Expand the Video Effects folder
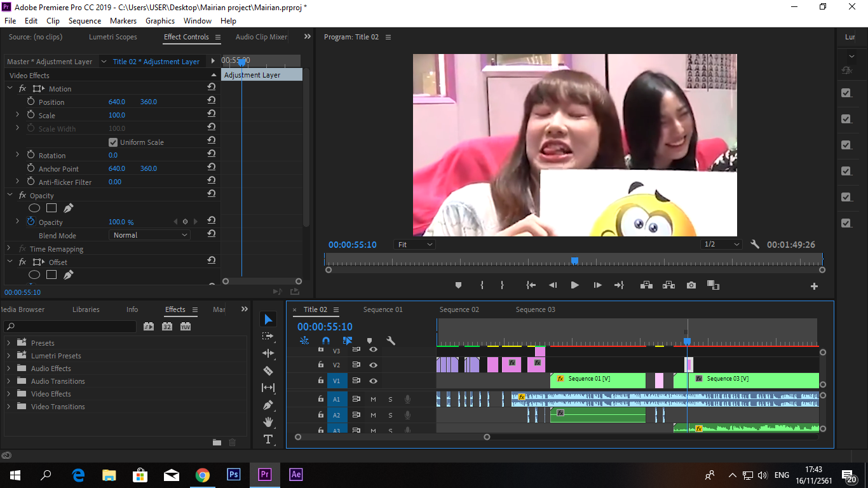 (9, 394)
